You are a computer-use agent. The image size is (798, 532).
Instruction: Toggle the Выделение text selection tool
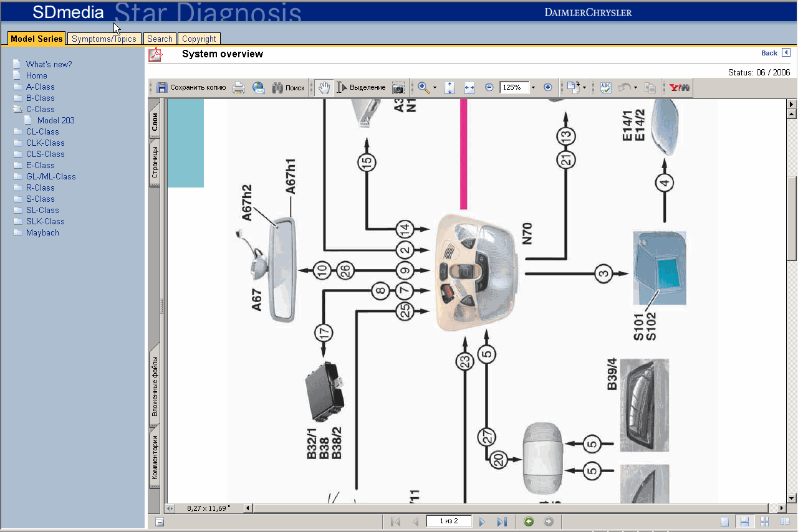click(x=361, y=88)
